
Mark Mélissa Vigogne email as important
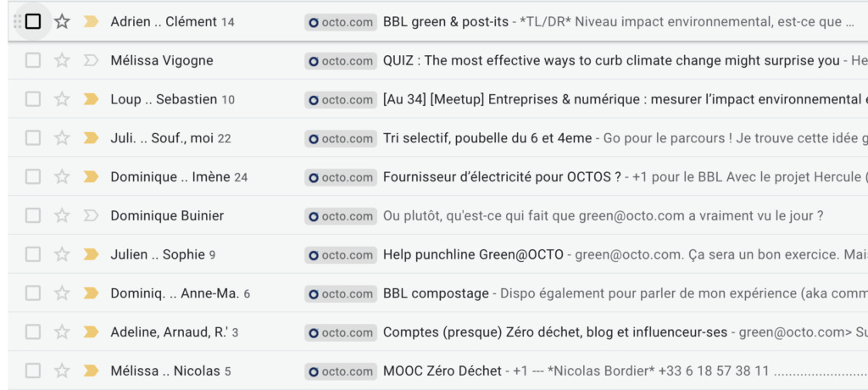click(91, 61)
